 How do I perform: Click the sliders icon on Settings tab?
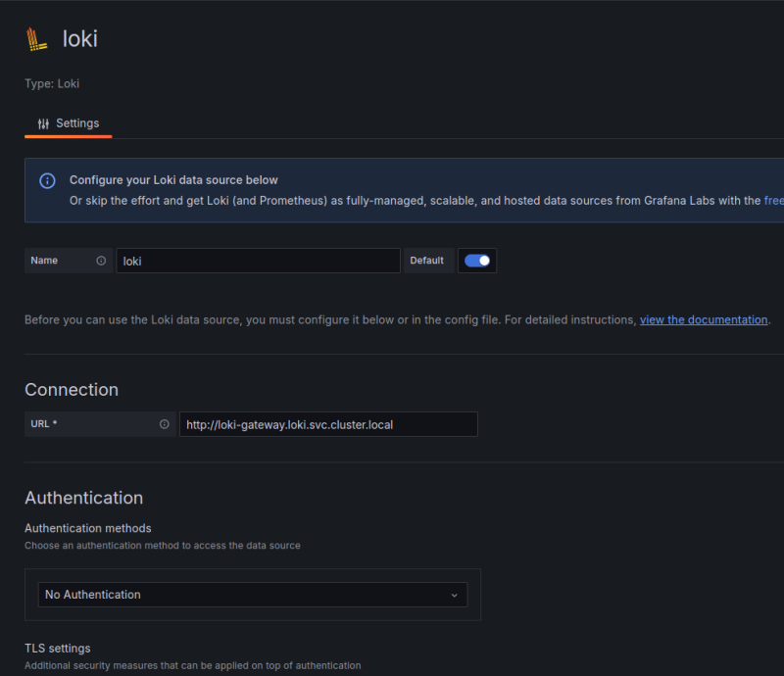coord(43,124)
